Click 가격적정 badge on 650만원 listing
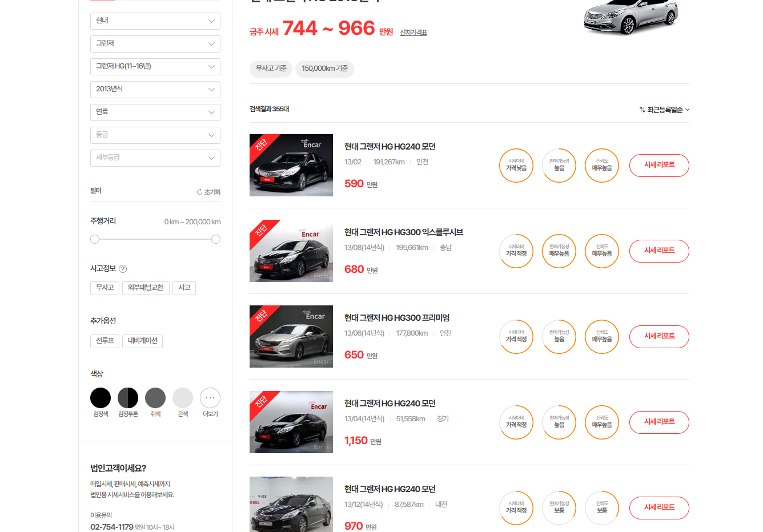 coord(516,337)
